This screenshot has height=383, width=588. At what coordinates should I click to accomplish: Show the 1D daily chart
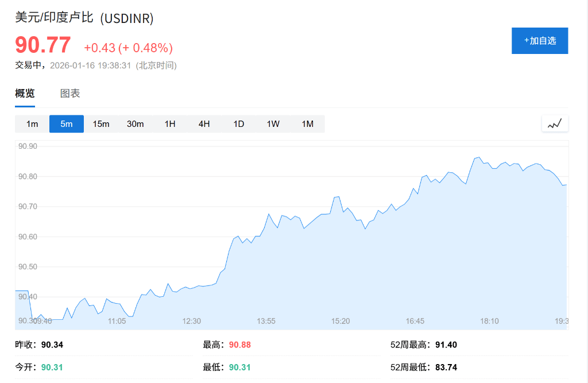click(239, 124)
